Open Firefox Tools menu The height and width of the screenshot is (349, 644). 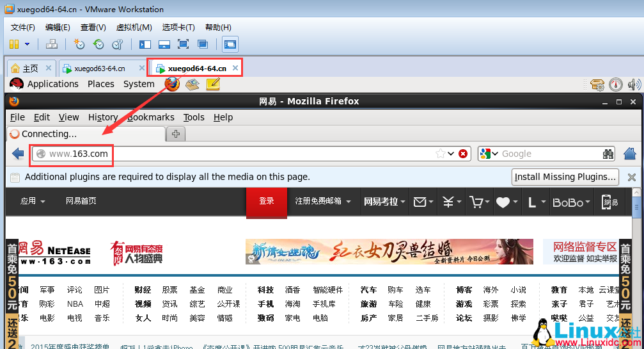coord(194,117)
